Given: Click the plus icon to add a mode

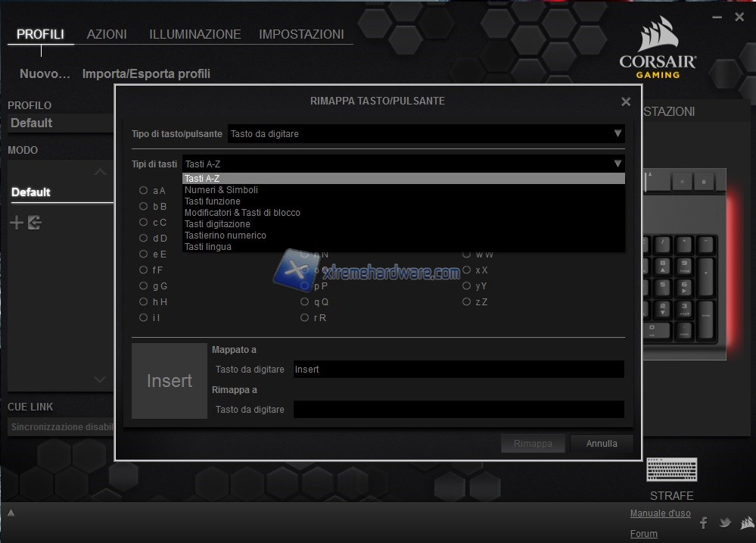Looking at the screenshot, I should click(x=16, y=223).
